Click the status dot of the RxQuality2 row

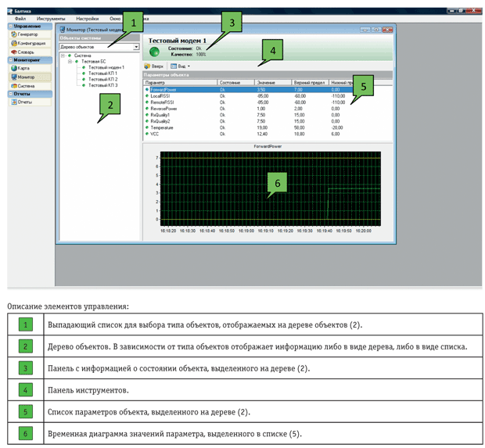tap(147, 121)
